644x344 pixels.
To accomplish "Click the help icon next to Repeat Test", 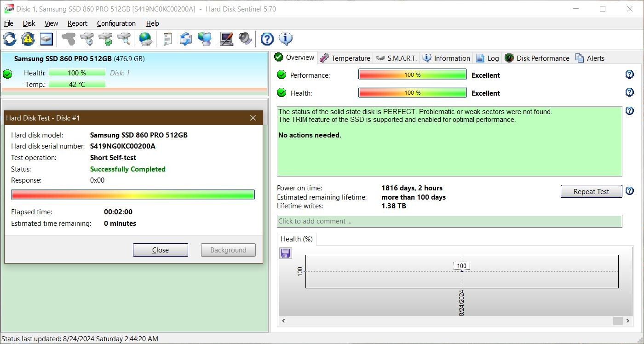I will click(x=630, y=191).
